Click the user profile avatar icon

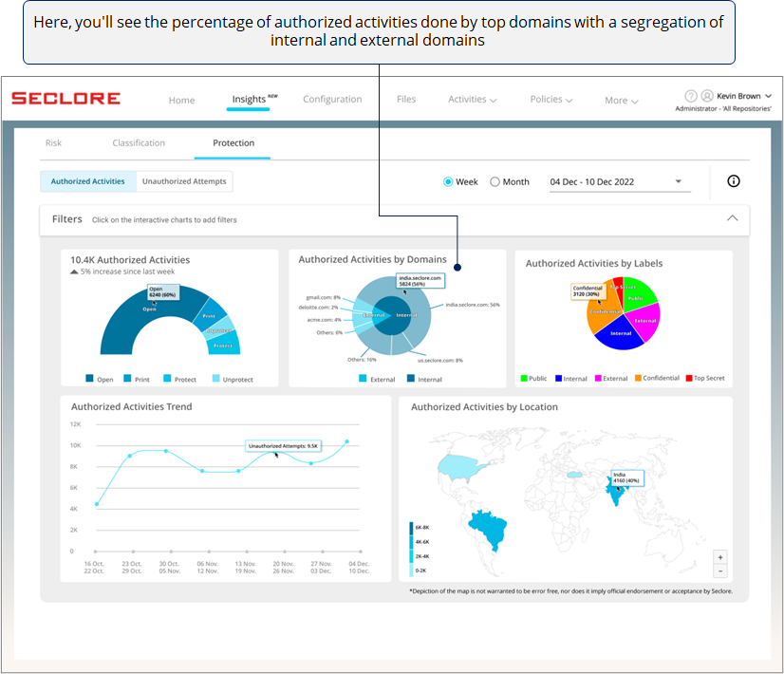pos(707,96)
